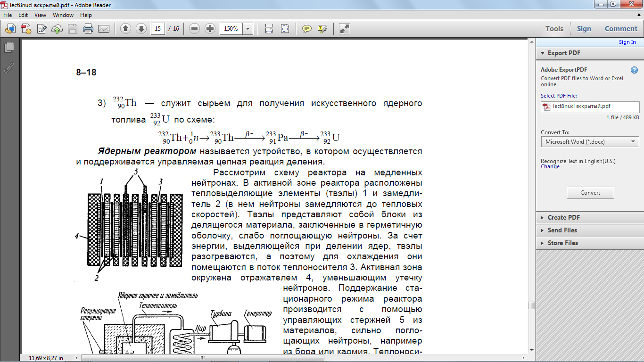Click the bold term 'Ядерным реактором'

(147, 151)
